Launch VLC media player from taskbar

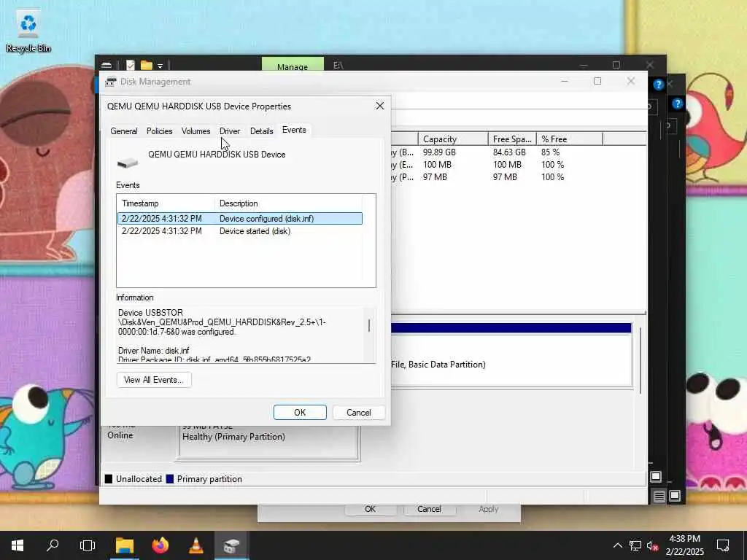coord(196,545)
